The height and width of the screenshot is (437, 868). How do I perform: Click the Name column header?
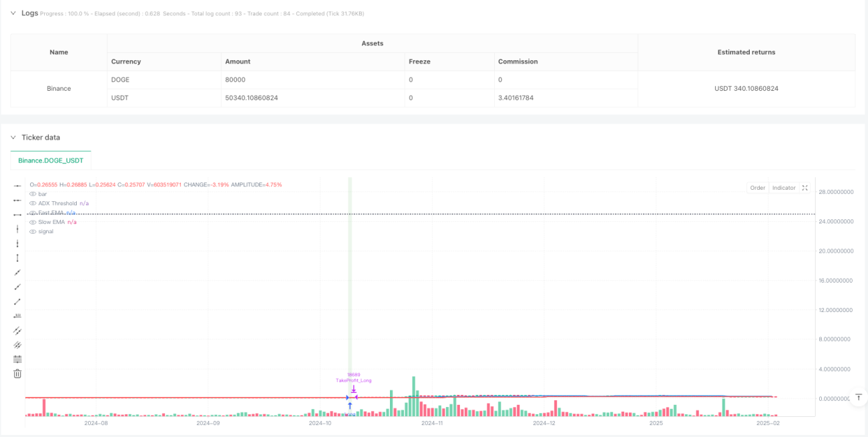[59, 52]
